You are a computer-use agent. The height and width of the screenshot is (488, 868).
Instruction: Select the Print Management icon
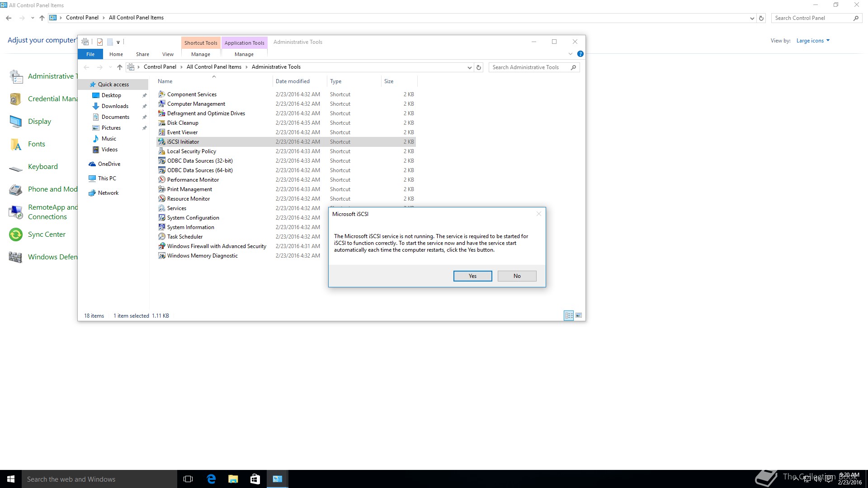tap(161, 189)
